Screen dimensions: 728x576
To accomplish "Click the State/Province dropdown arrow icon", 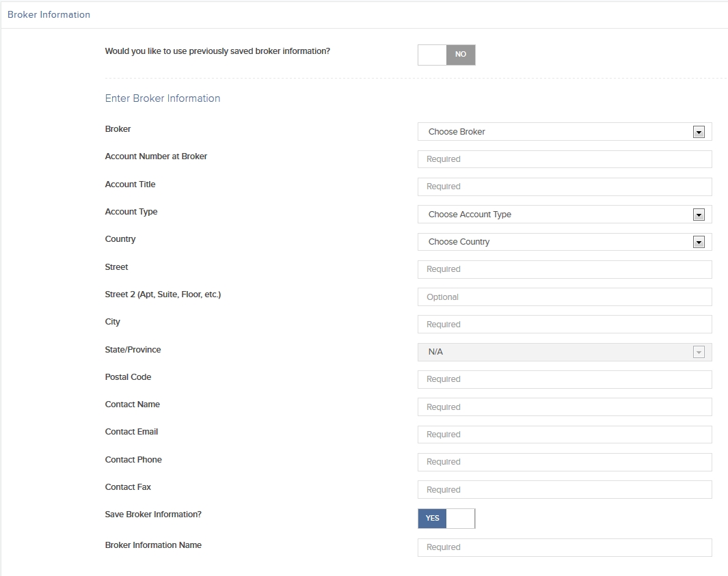I will pos(699,353).
